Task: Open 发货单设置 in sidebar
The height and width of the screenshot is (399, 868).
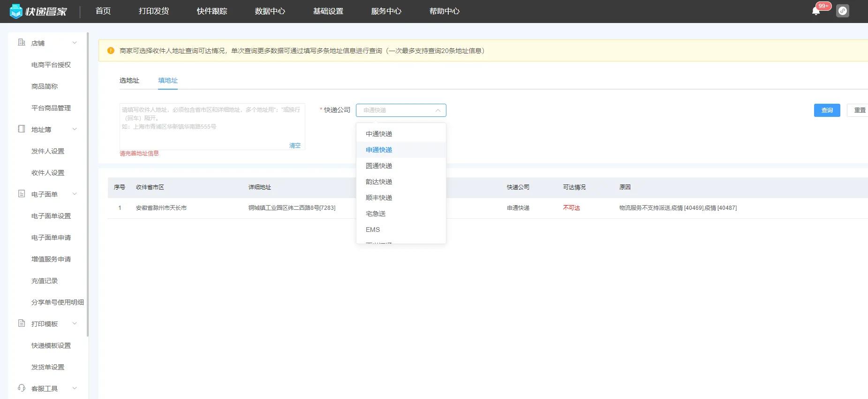Action: click(x=48, y=367)
